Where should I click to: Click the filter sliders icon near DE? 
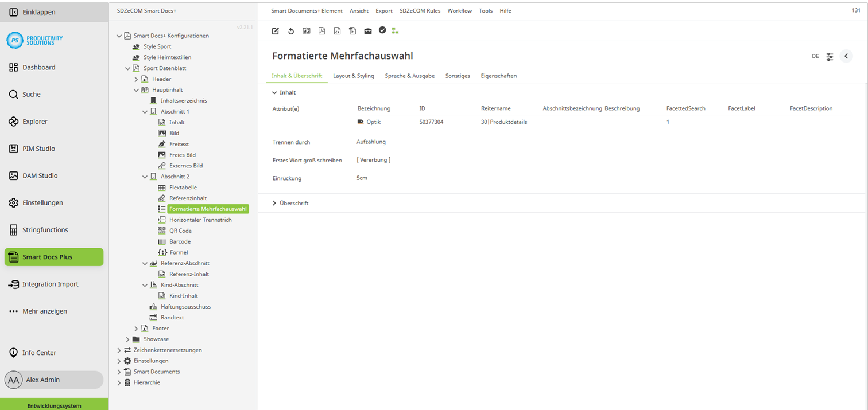click(829, 56)
